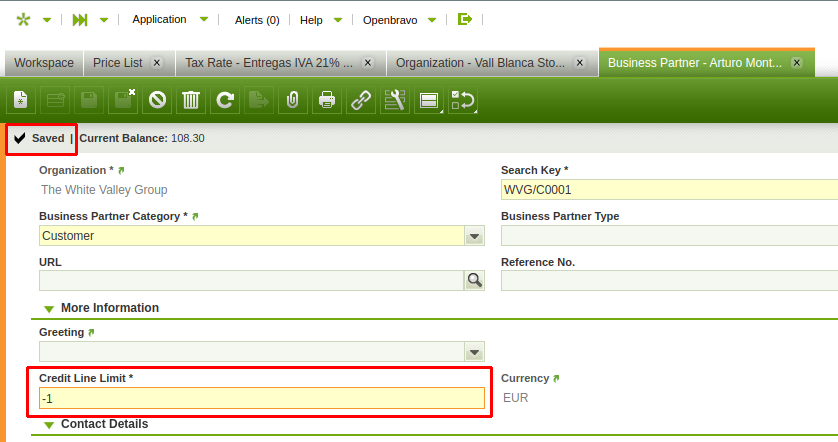Screen dimensions: 838x442
Task: Click the chain link icon in toolbar
Action: pyautogui.click(x=360, y=100)
